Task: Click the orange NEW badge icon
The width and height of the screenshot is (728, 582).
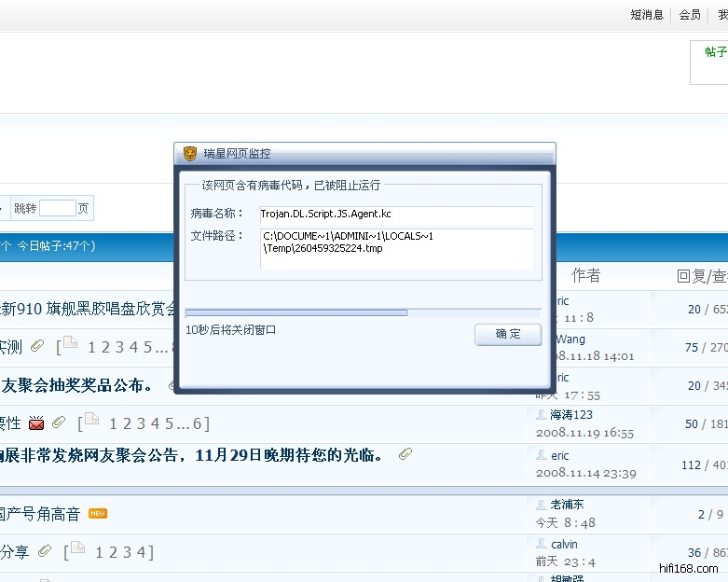Action: pyautogui.click(x=98, y=513)
